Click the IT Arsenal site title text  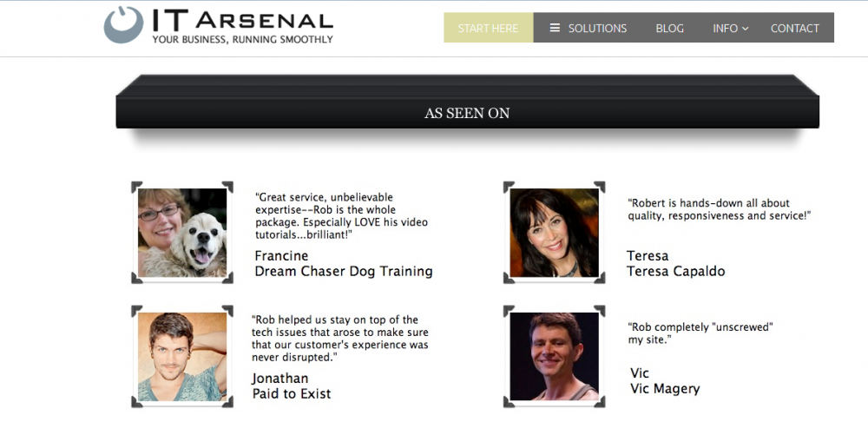tap(242, 21)
